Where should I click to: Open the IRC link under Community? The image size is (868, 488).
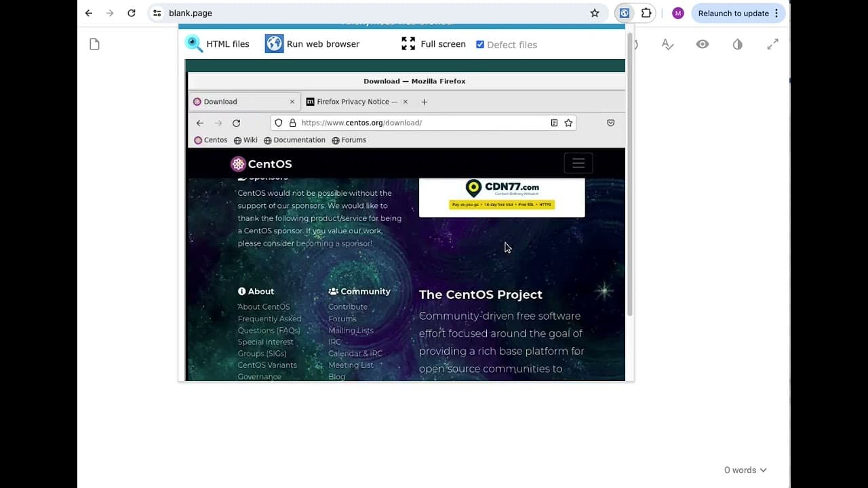click(x=335, y=342)
